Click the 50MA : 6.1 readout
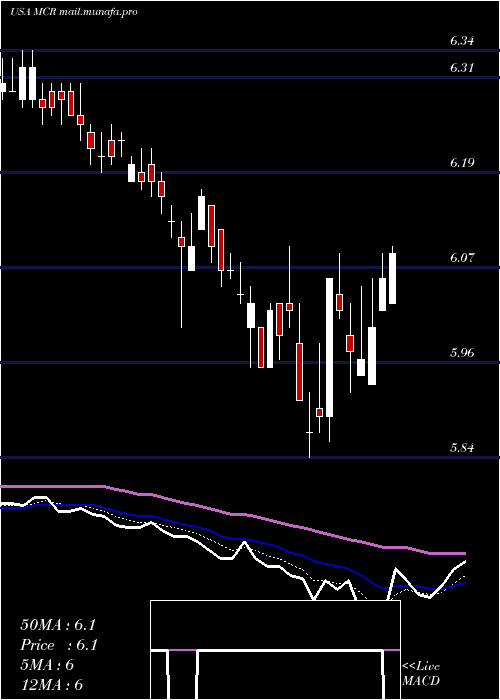The height and width of the screenshot is (700, 500). (x=58, y=625)
